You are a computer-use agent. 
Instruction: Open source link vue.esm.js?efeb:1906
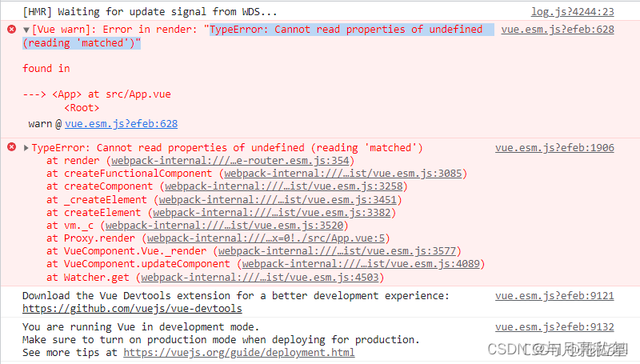pos(554,148)
